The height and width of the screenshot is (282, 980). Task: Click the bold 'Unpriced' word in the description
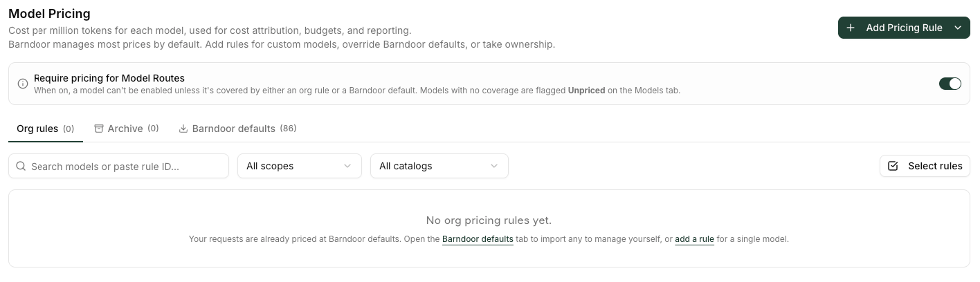tap(587, 90)
